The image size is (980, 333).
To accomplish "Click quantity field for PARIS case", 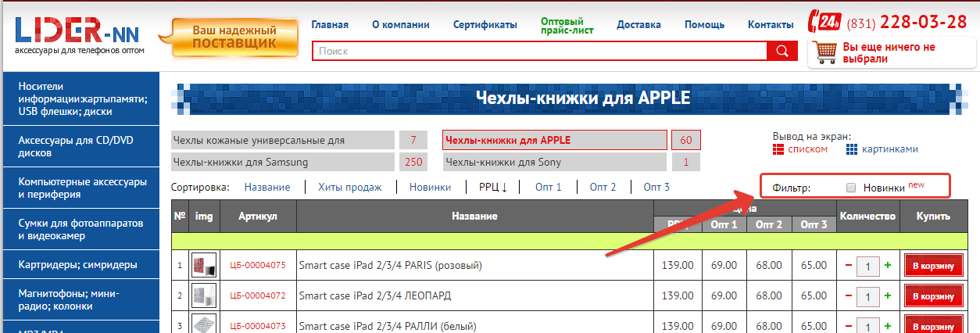I will point(868,267).
